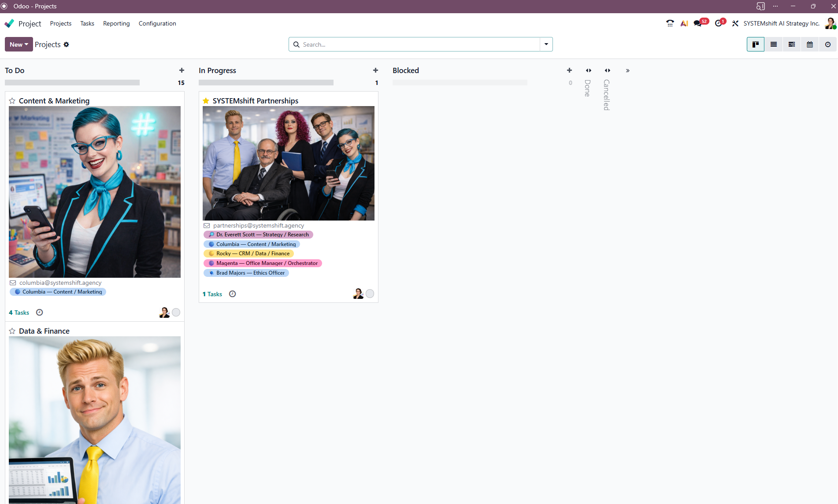
Task: Unstar the SYSTEMshift Partnerships project
Action: [206, 101]
